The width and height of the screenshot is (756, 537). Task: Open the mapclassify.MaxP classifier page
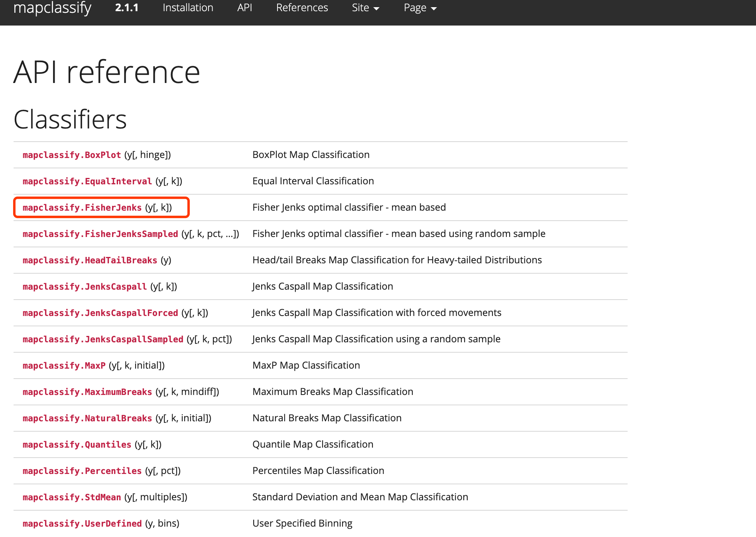64,365
